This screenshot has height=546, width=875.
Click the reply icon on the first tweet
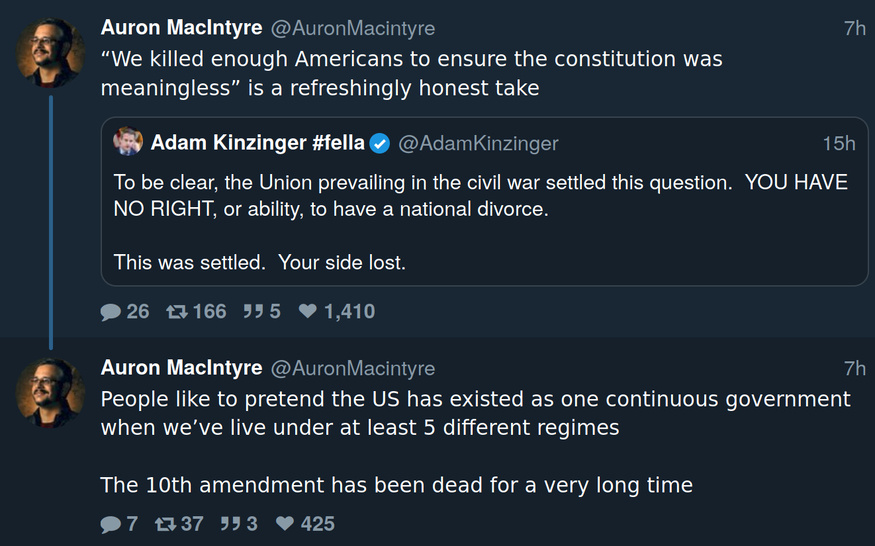click(111, 312)
